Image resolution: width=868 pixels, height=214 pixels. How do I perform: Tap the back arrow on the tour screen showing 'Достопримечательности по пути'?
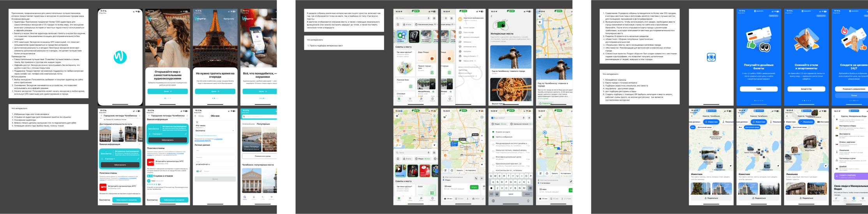(x=101, y=116)
